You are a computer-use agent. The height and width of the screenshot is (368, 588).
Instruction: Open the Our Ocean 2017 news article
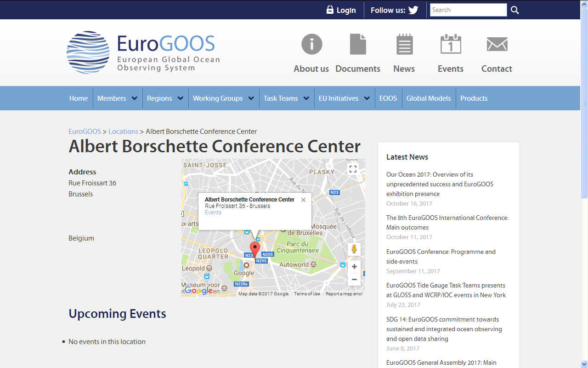(440, 184)
